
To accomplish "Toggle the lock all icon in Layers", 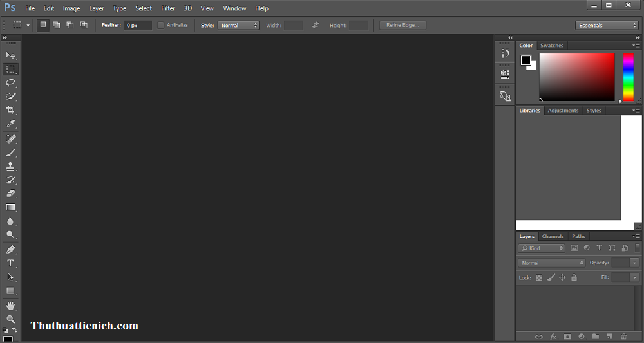I will point(574,277).
